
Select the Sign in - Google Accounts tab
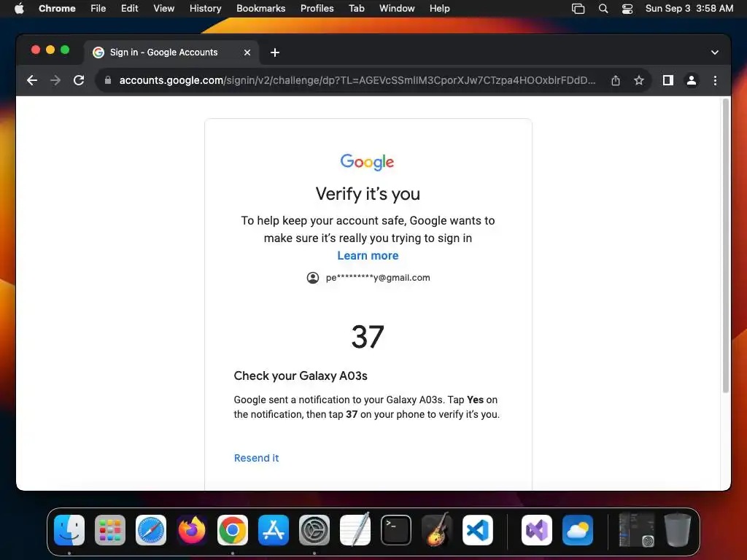point(171,52)
